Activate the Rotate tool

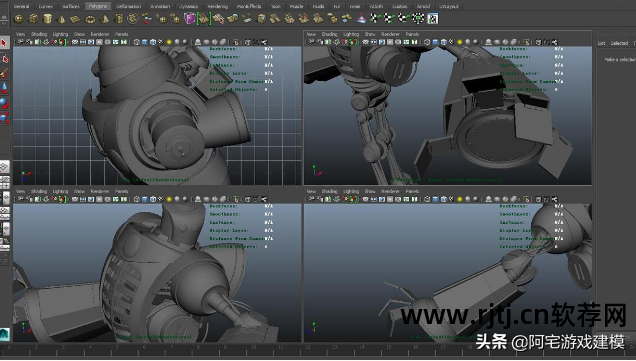point(4,103)
